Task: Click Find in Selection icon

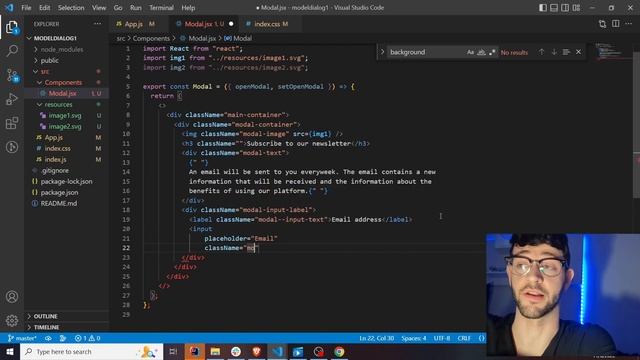Action: [566, 52]
